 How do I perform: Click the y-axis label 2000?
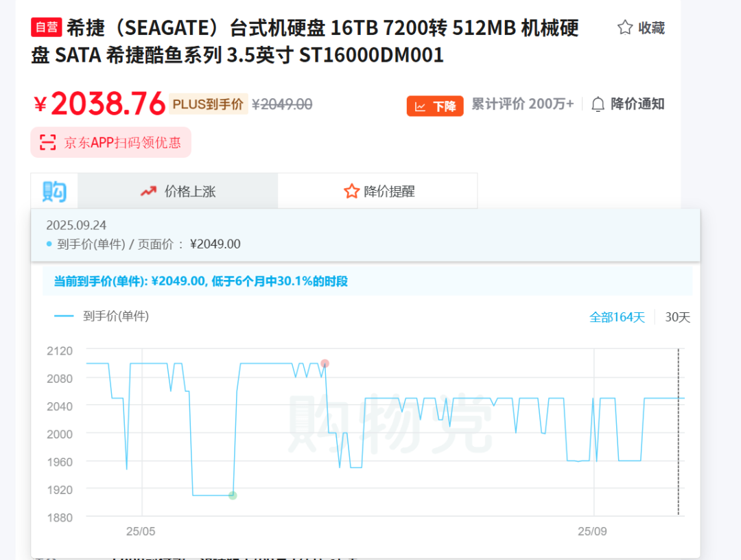point(60,434)
